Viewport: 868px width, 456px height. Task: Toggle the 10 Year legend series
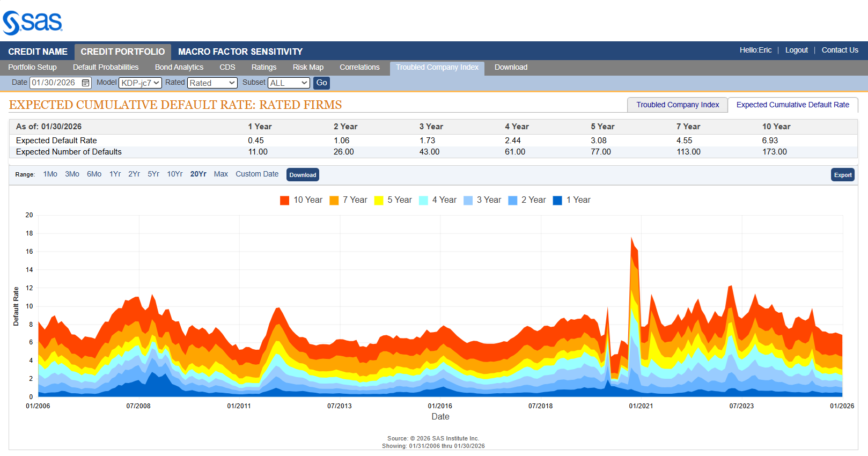tap(301, 200)
